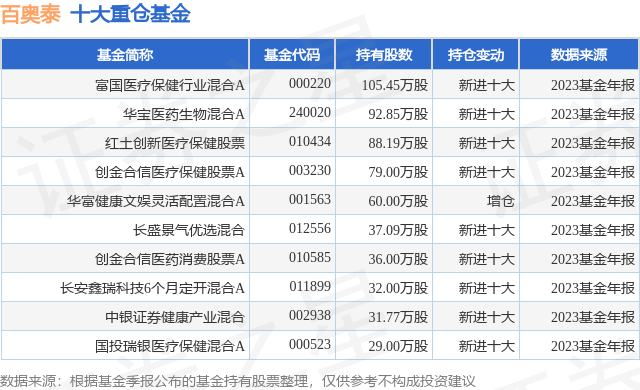
Task: Click the holding value 36.00万股
Action: pyautogui.click(x=398, y=259)
